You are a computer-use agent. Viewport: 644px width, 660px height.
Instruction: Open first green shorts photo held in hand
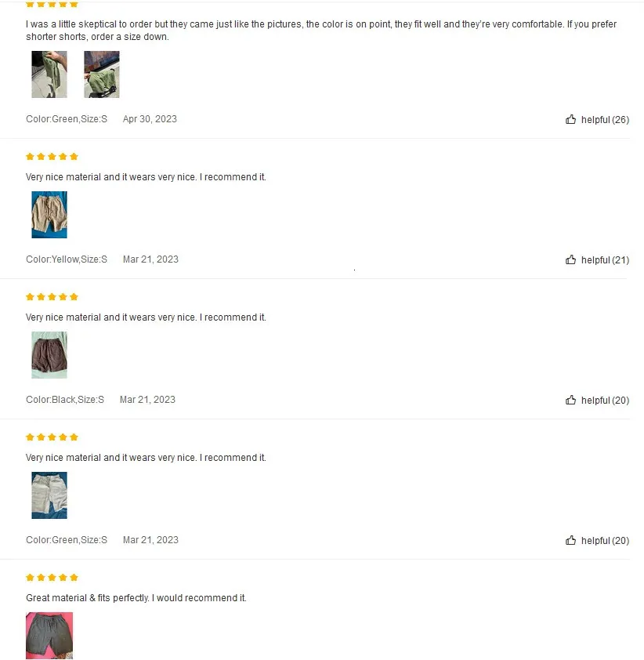pyautogui.click(x=49, y=74)
